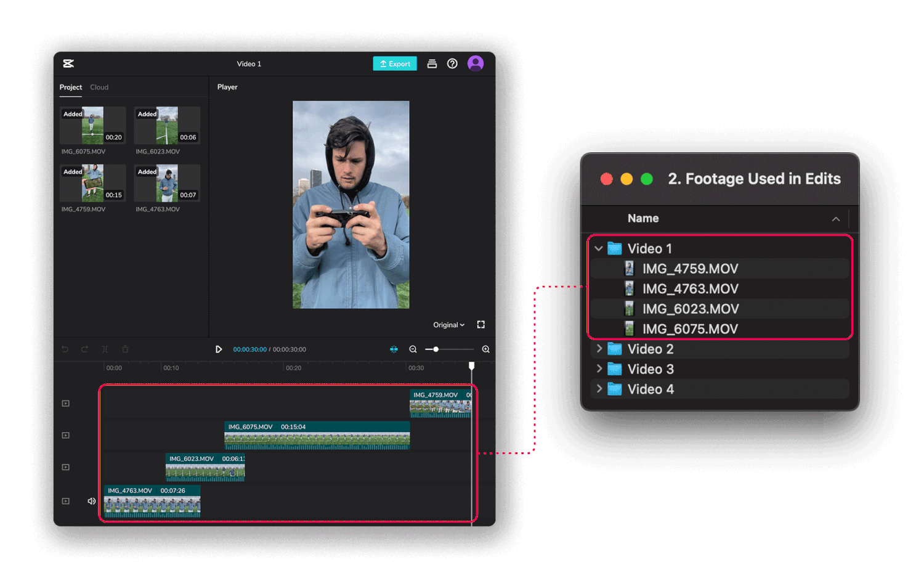Screen dimensions: 924x578
Task: Collapse the Video 1 folder disclosure triangle
Action: click(598, 248)
